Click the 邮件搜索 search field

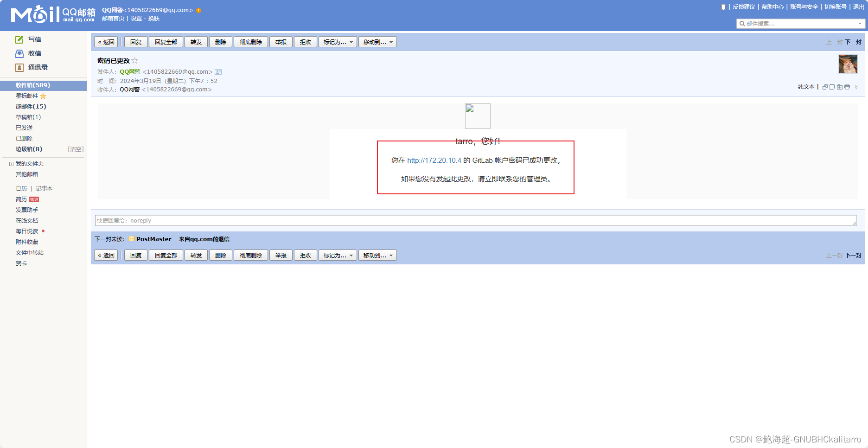[x=800, y=24]
